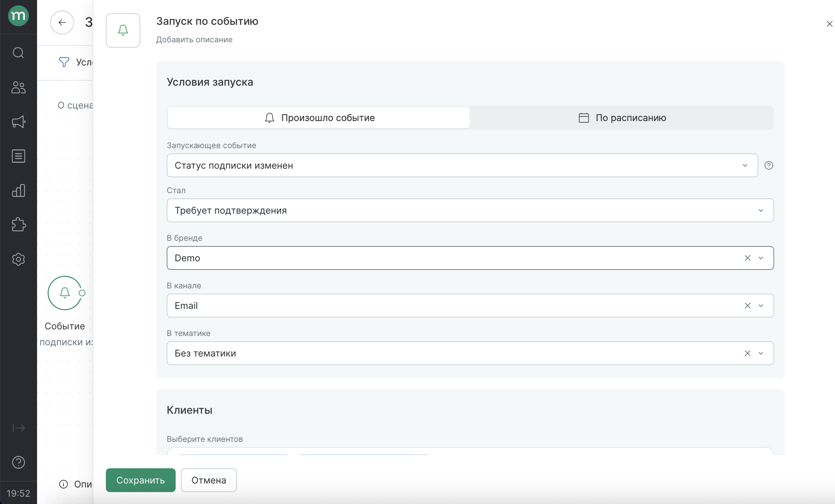Screen dimensions: 835x504
Task: Open the campaigns megaphone sidebar icon
Action: pos(18,122)
